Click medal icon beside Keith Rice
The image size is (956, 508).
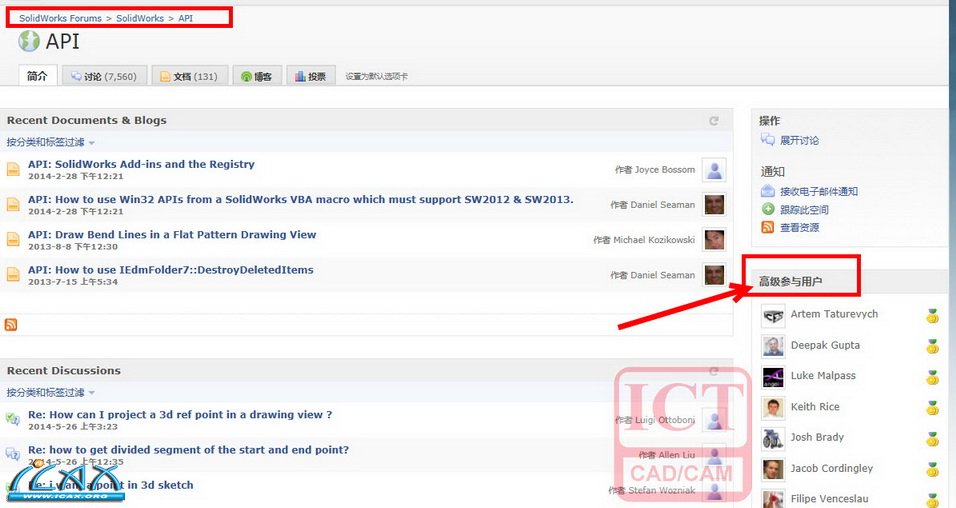tap(932, 408)
